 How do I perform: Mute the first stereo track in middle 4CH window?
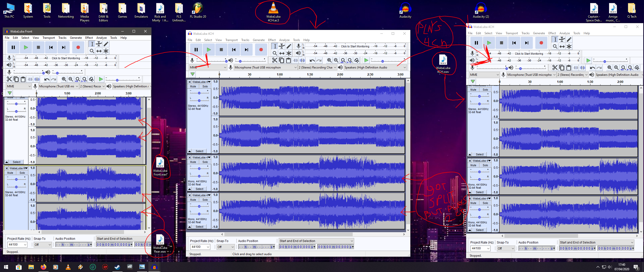193,86
